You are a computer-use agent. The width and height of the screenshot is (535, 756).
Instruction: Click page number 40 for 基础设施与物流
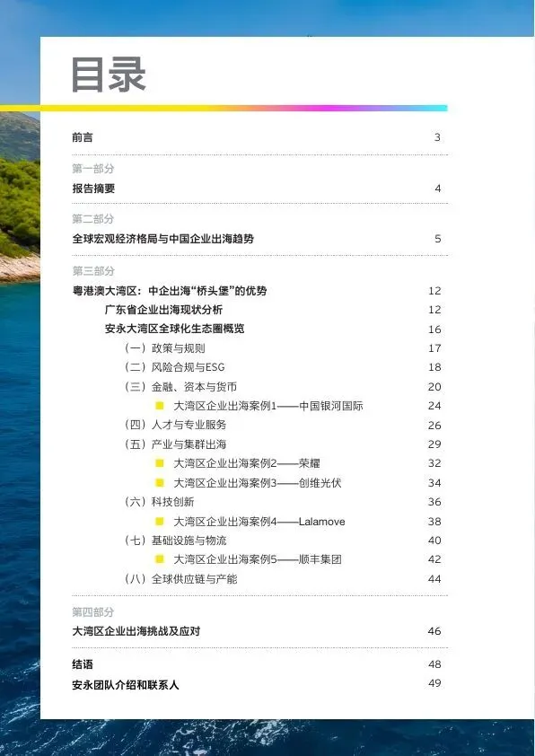point(434,541)
